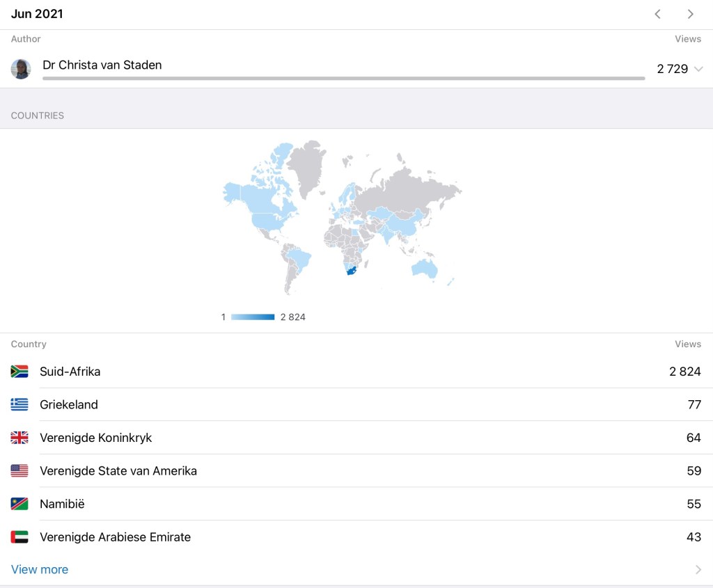Select the Griekeland country row
The width and height of the screenshot is (713, 588).
click(x=68, y=404)
